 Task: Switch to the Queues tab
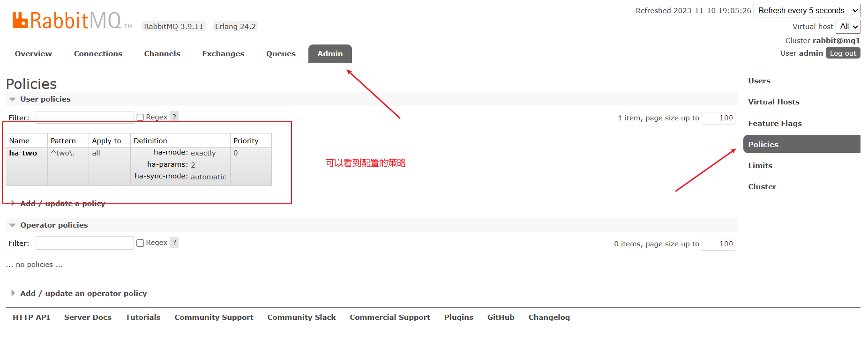coord(281,53)
